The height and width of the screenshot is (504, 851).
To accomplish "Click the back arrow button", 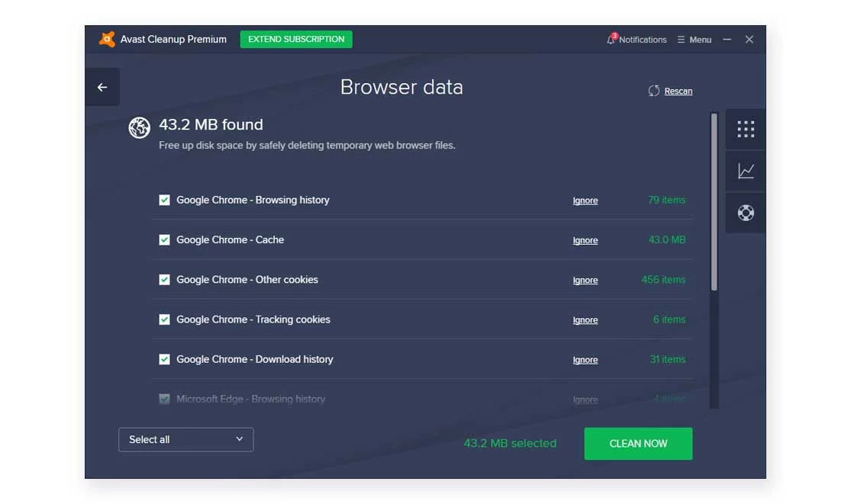I will [x=102, y=88].
